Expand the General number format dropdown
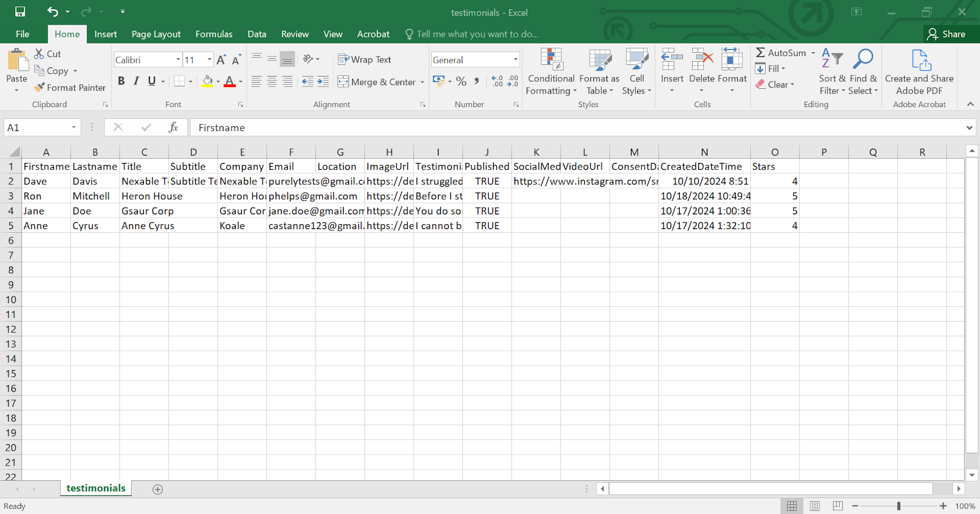The height and width of the screenshot is (514, 980). (516, 59)
